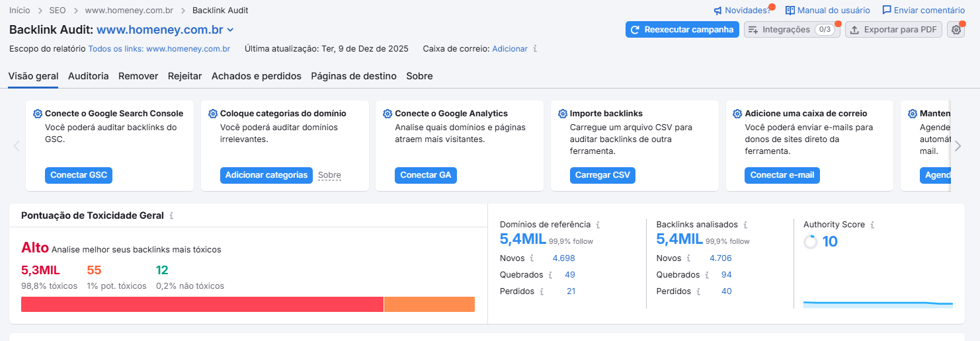The width and height of the screenshot is (980, 341).
Task: Click Todos os links: www.homeney.com.br scope link
Action: tap(159, 49)
